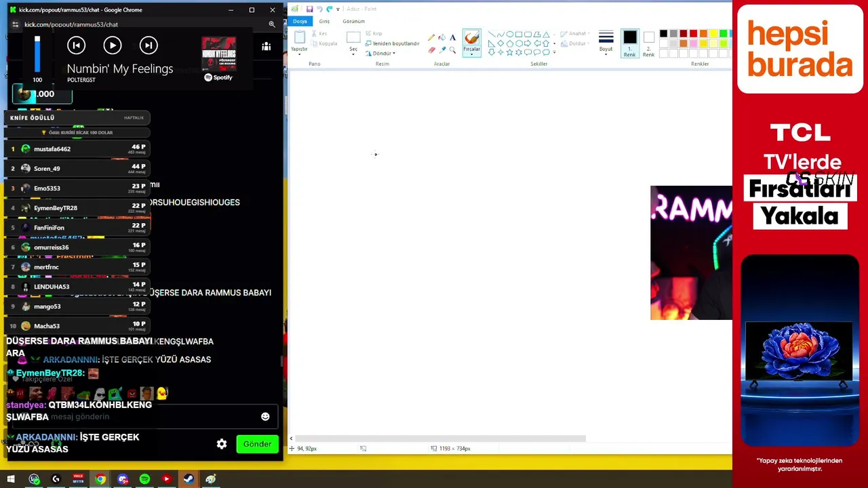
Task: Select the Magnifier tool in Paint
Action: tap(452, 50)
